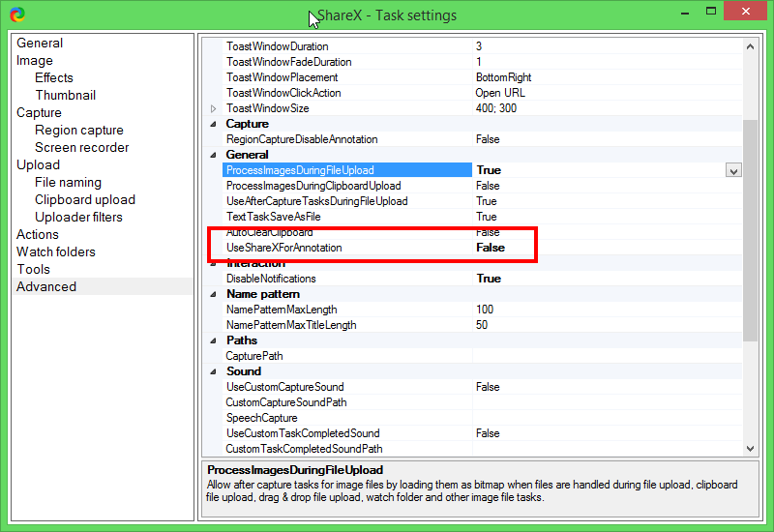Select the UseCustomCaptureSound property
The image size is (774, 532).
click(x=284, y=387)
